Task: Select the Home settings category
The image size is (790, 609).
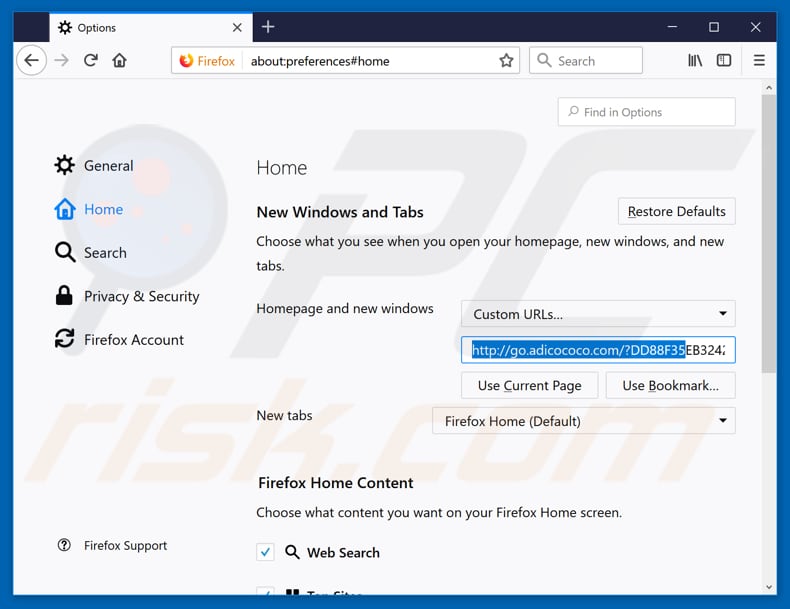Action: (89, 209)
